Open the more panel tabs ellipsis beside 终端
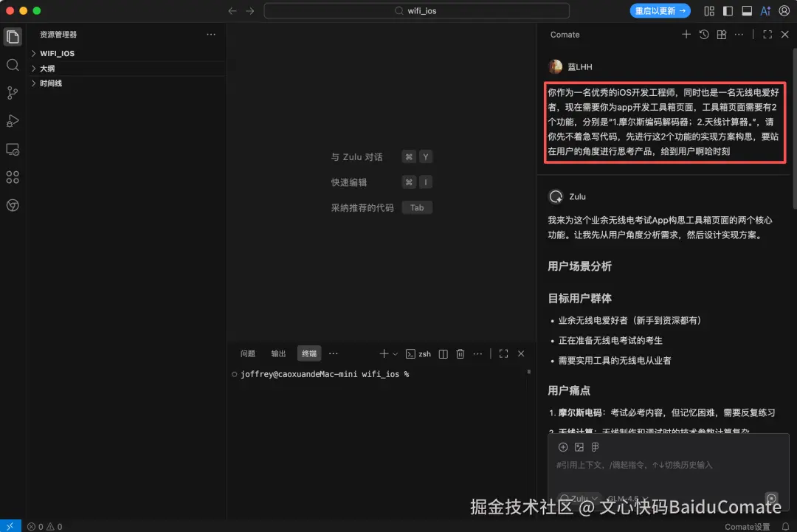Viewport: 797px width, 532px height. [334, 353]
